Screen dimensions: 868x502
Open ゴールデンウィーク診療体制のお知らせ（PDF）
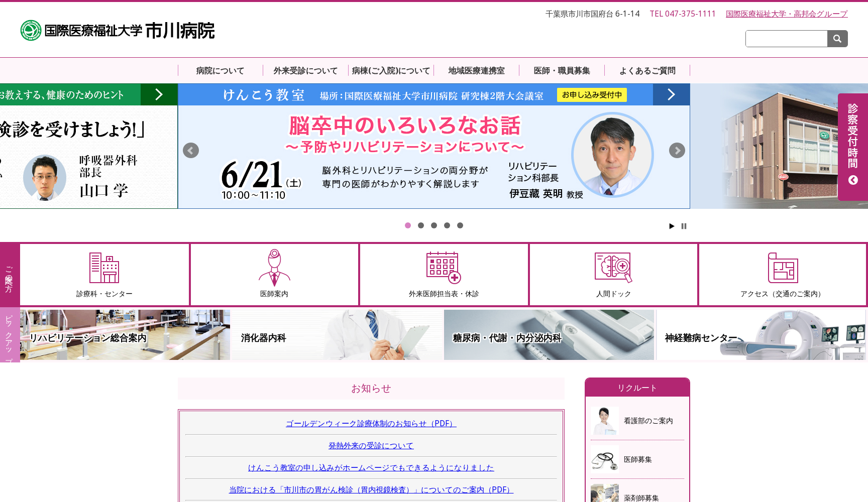[371, 424]
